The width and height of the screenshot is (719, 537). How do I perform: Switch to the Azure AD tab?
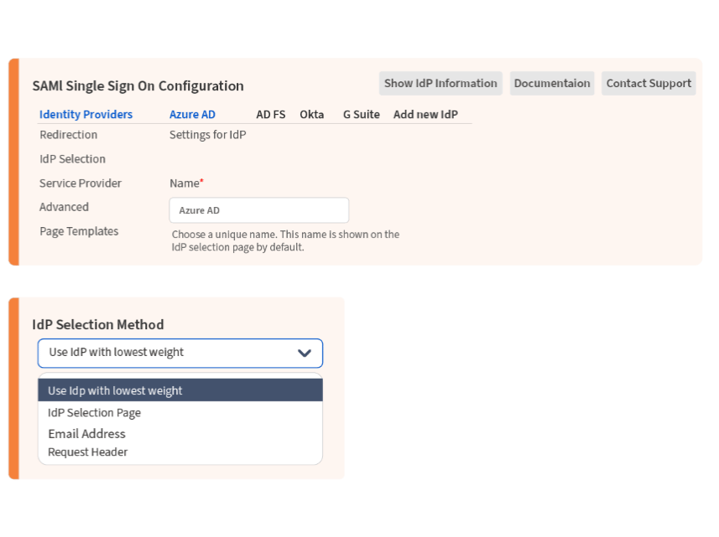coord(192,114)
